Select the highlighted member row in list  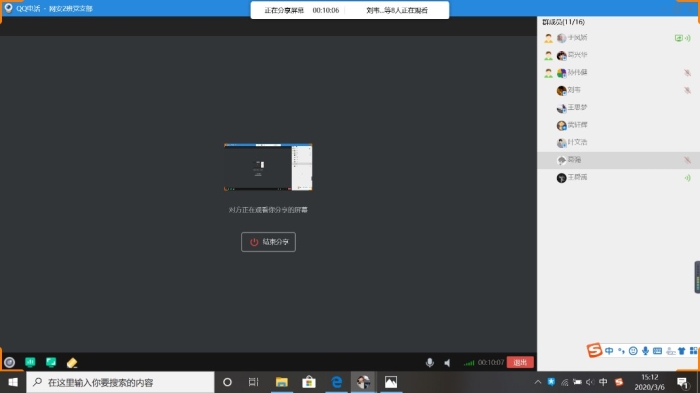(618, 160)
